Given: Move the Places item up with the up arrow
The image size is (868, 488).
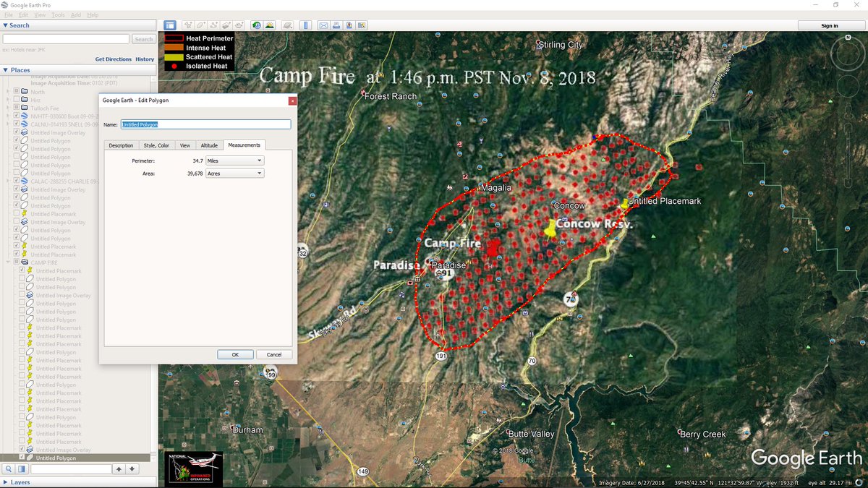Looking at the screenshot, I should point(120,469).
